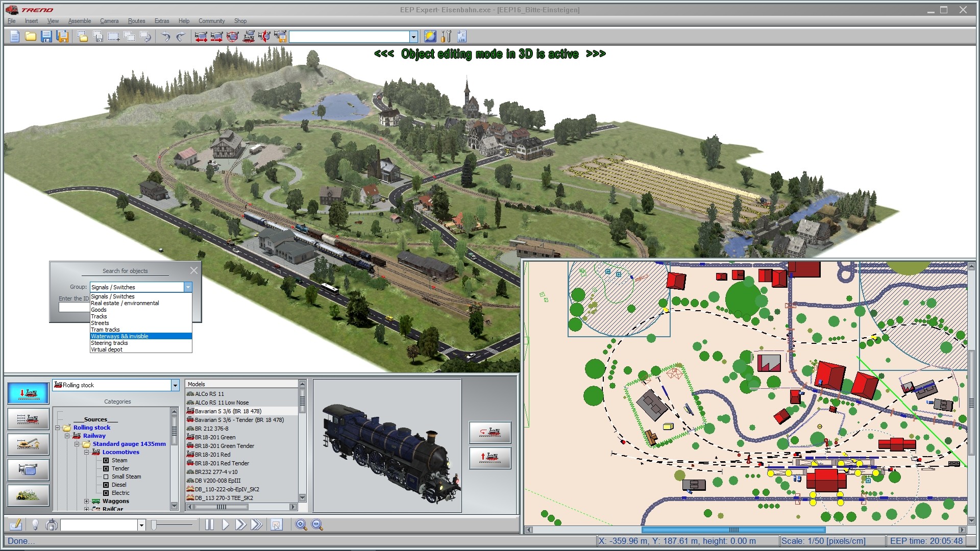Toggle the Electric checkbox in the category tree
The width and height of the screenshot is (980, 551).
tap(106, 493)
